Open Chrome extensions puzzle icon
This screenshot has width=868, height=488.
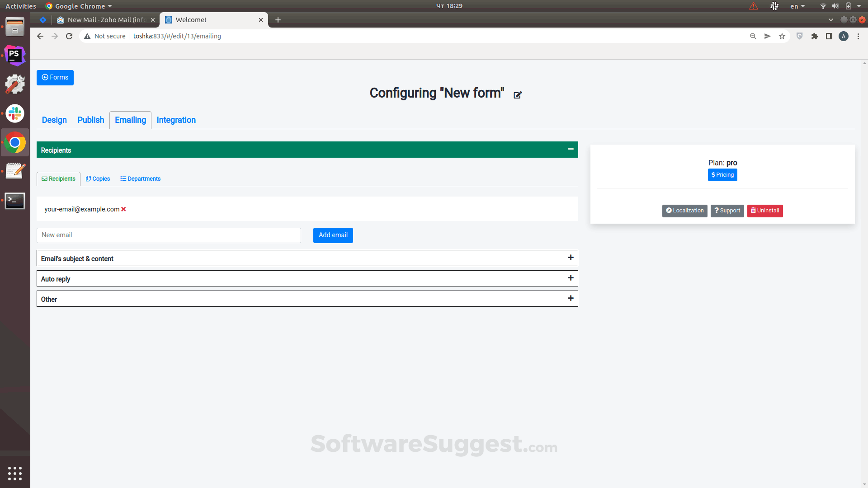pyautogui.click(x=814, y=36)
